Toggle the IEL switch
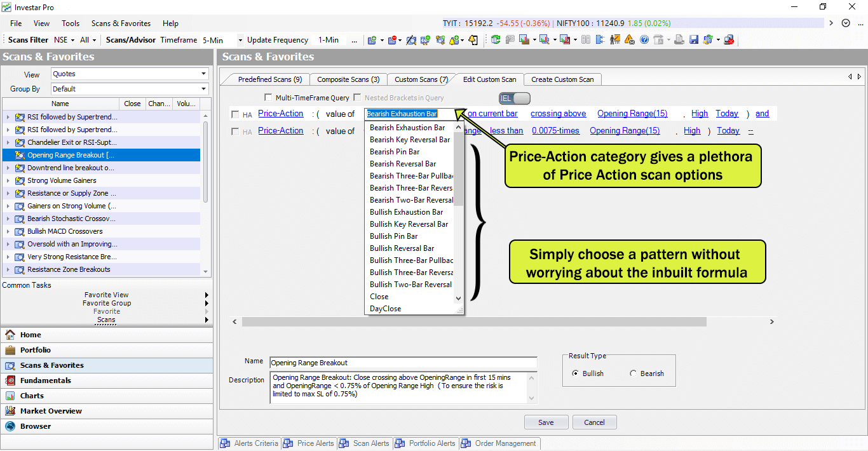The width and height of the screenshot is (868, 451). (514, 98)
